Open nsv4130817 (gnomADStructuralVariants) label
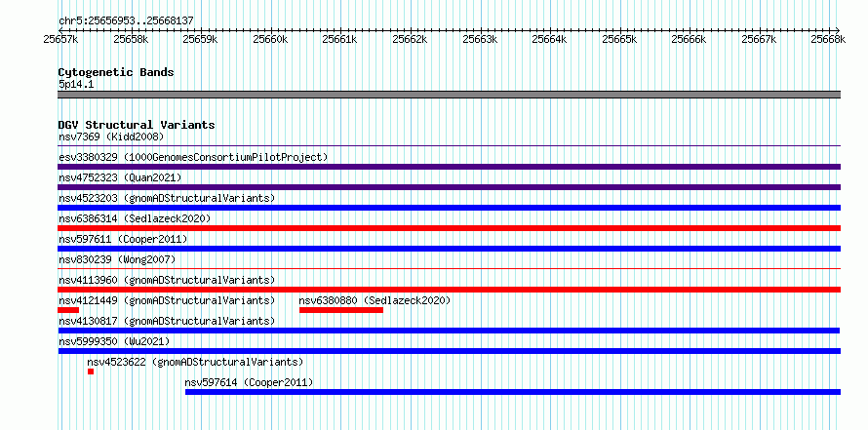 [167, 321]
